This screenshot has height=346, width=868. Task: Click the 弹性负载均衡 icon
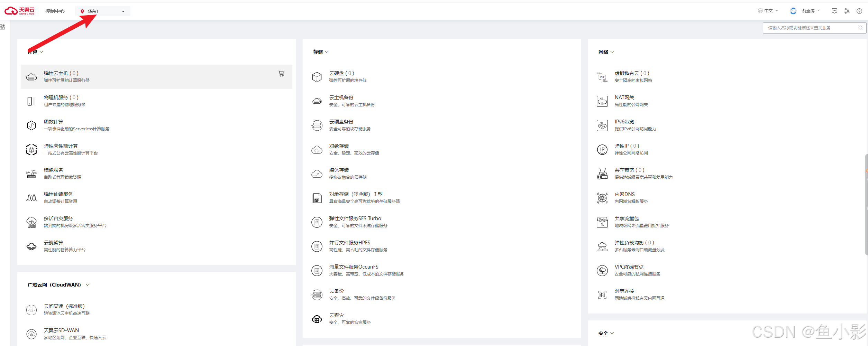point(602,246)
